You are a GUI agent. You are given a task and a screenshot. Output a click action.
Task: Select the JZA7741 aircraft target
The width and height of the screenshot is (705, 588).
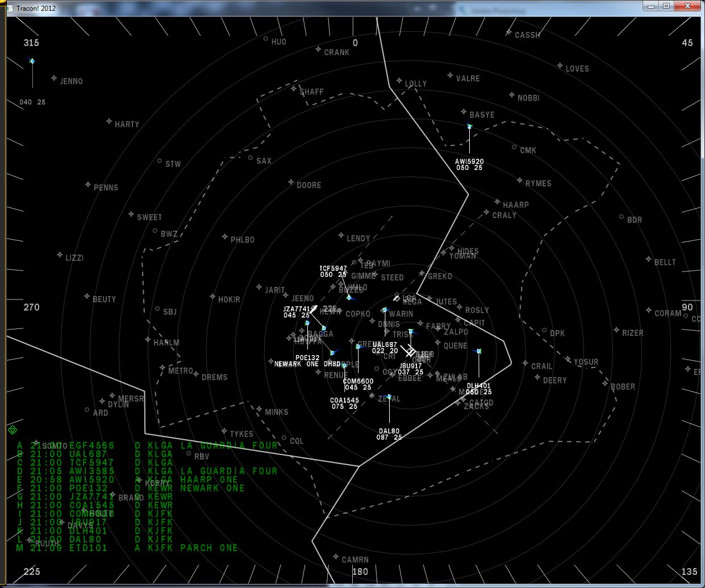324,328
